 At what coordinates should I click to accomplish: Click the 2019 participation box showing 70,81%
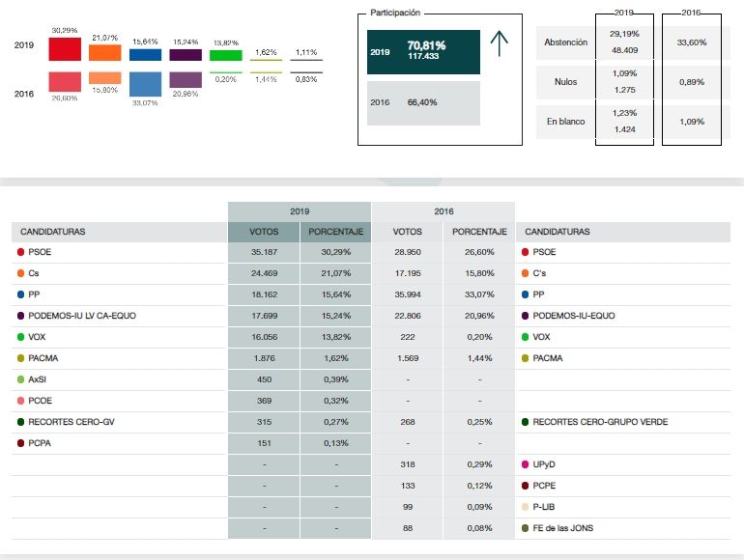point(421,52)
